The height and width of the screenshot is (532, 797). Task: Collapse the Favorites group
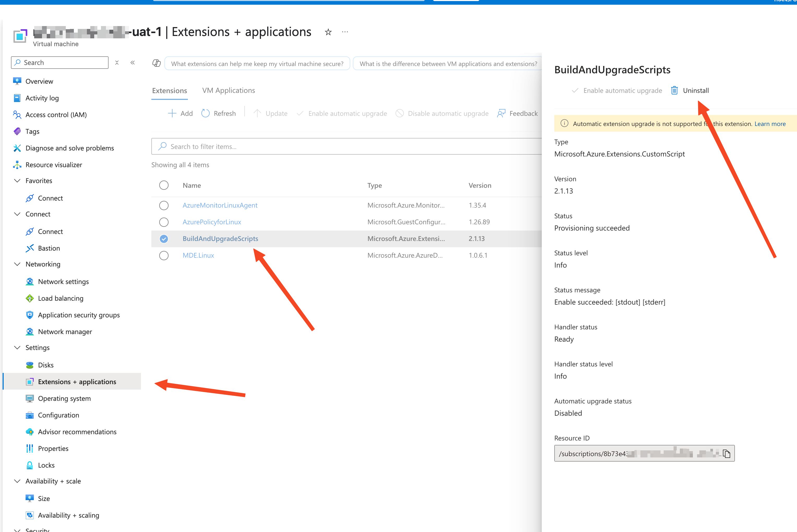click(x=17, y=180)
